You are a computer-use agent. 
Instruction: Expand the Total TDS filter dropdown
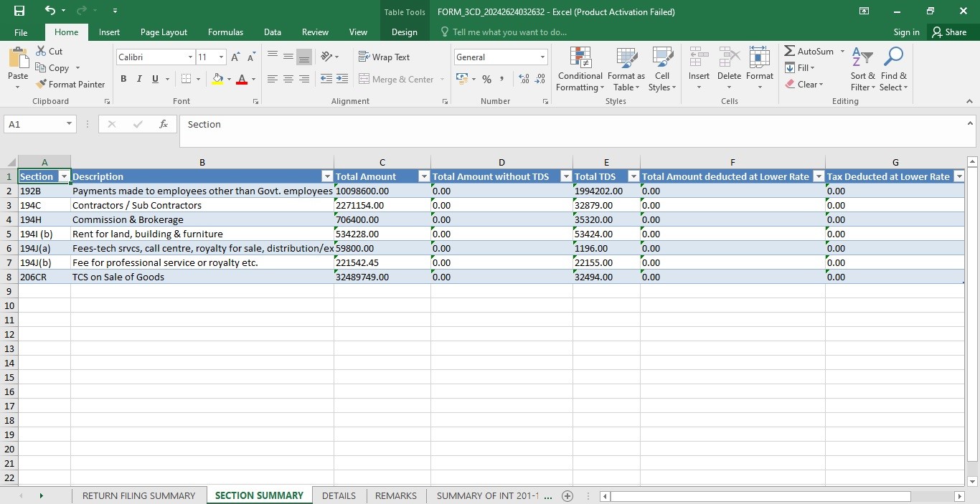click(x=633, y=176)
